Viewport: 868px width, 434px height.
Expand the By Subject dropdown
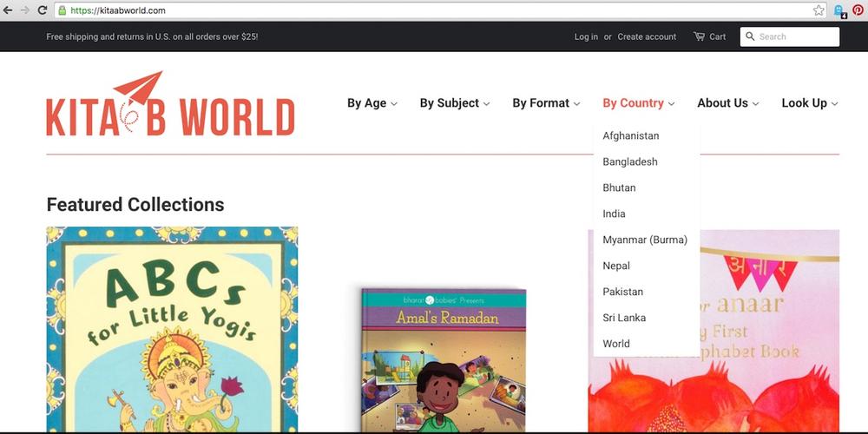tap(454, 103)
